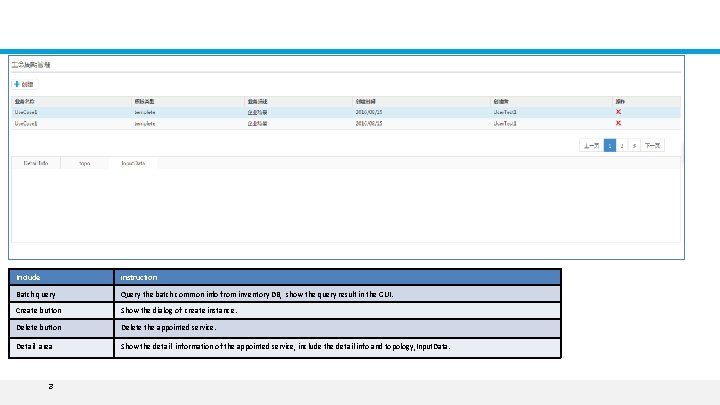The height and width of the screenshot is (405, 720).
Task: Click the "Delete button" cell in instruction table
Action: (x=61, y=327)
